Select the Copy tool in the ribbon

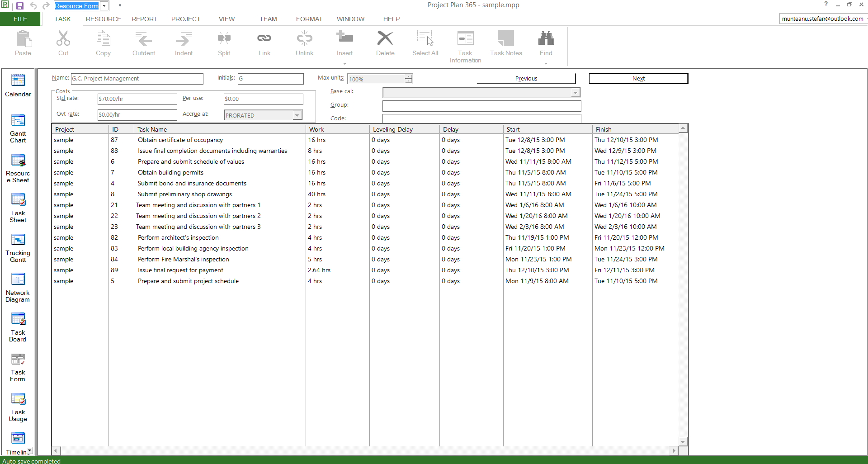pos(103,43)
